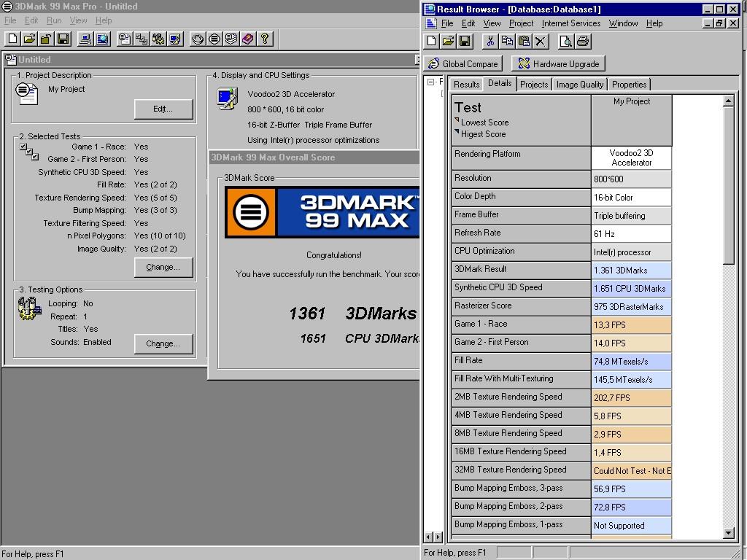Screen dimensions: 747x560
Task: Click the purple help book toolbar icon
Action: [248, 39]
